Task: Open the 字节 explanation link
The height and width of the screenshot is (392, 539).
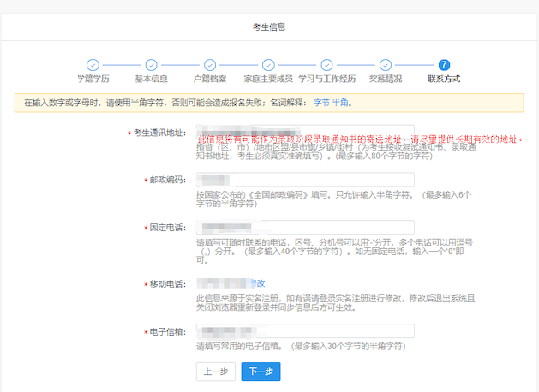Action: pyautogui.click(x=320, y=103)
